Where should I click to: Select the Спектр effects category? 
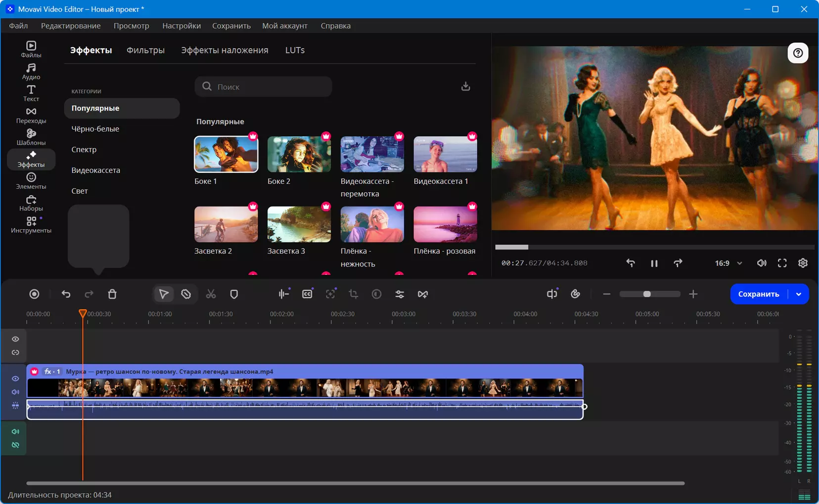(122, 149)
